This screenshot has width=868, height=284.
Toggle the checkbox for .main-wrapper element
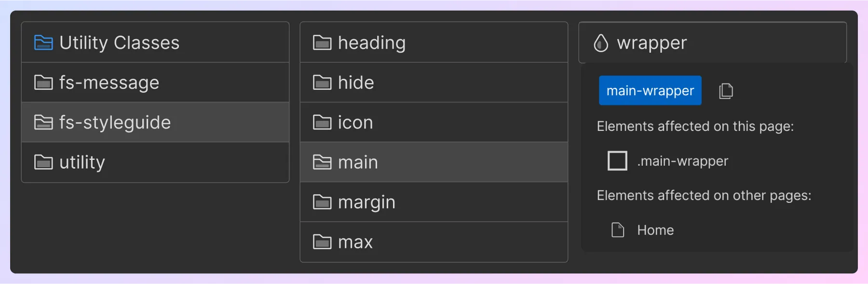coord(617,161)
